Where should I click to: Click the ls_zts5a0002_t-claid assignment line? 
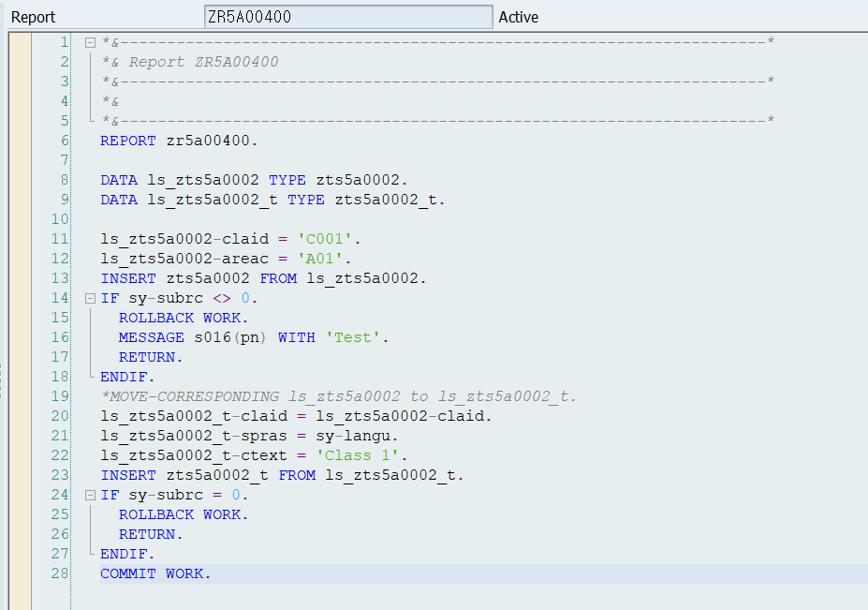(296, 416)
